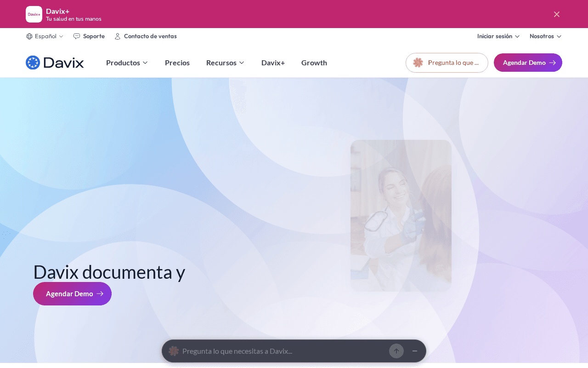Expand the Productos menu

click(127, 63)
